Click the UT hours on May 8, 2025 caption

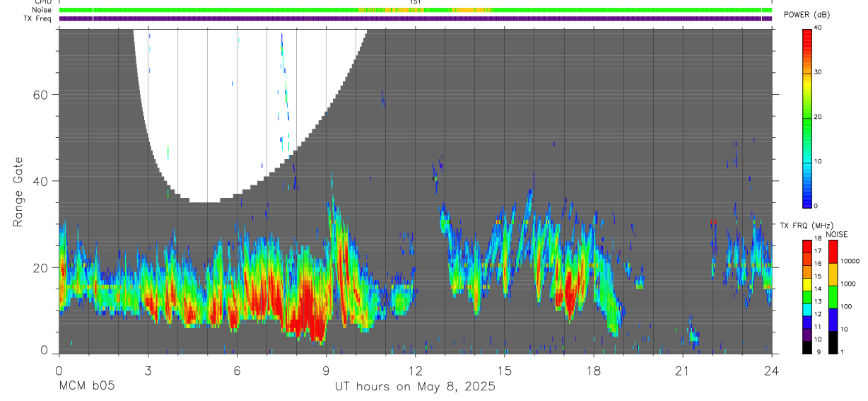[415, 387]
